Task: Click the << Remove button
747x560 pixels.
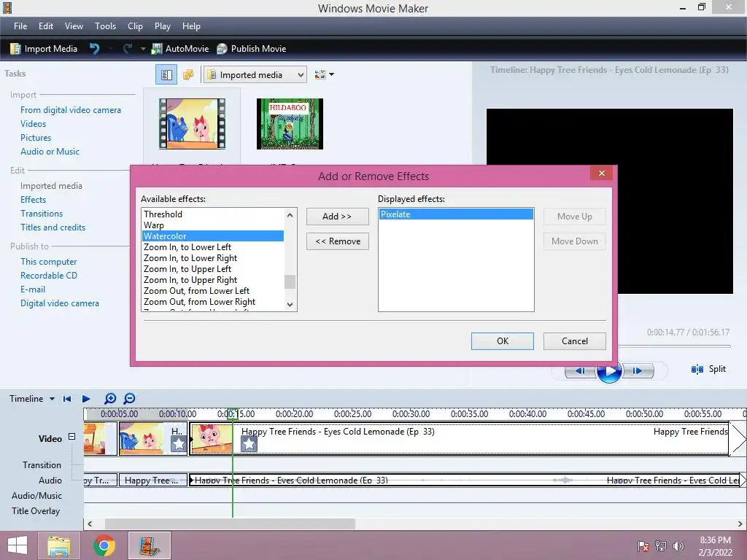Action: (x=337, y=241)
